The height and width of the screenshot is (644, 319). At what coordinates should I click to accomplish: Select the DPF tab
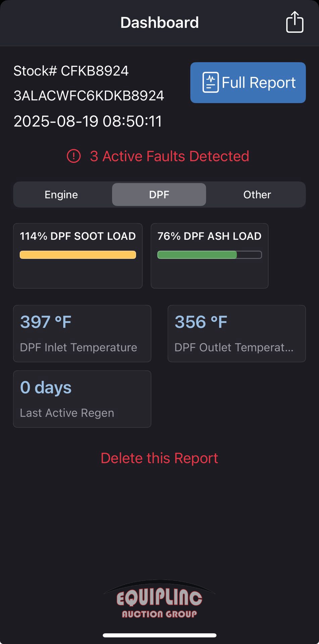[x=159, y=195]
